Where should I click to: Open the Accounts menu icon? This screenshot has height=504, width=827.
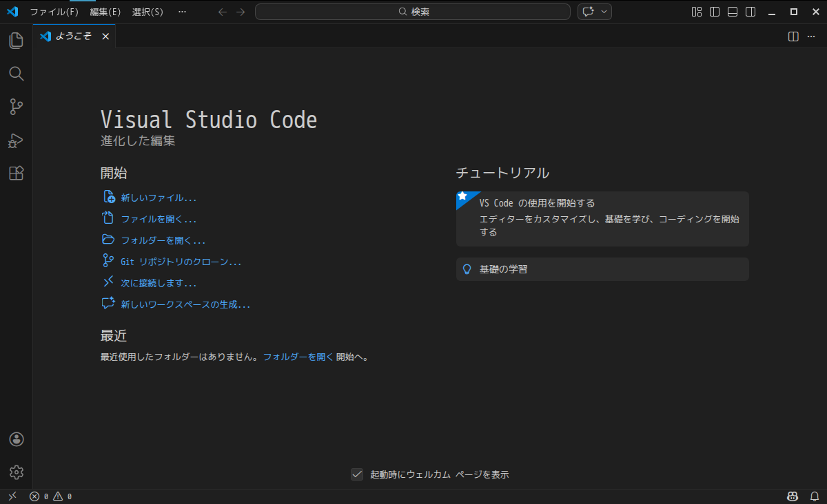click(x=17, y=439)
